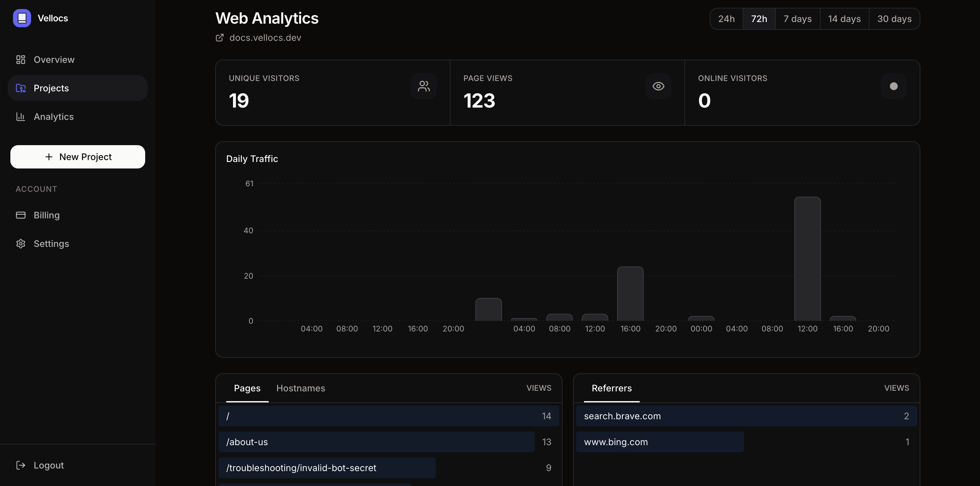Click the Vellocs logo icon
The width and height of the screenshot is (980, 486).
pyautogui.click(x=22, y=18)
